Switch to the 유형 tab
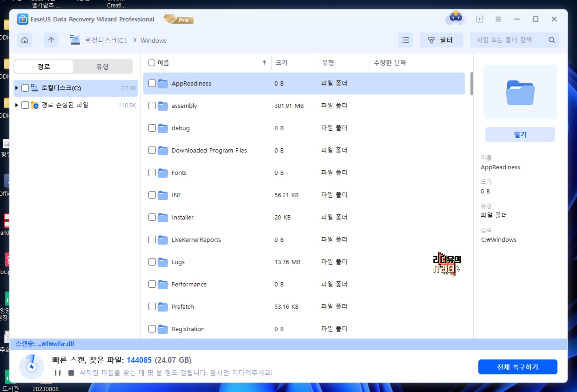The image size is (577, 392). 102,66
